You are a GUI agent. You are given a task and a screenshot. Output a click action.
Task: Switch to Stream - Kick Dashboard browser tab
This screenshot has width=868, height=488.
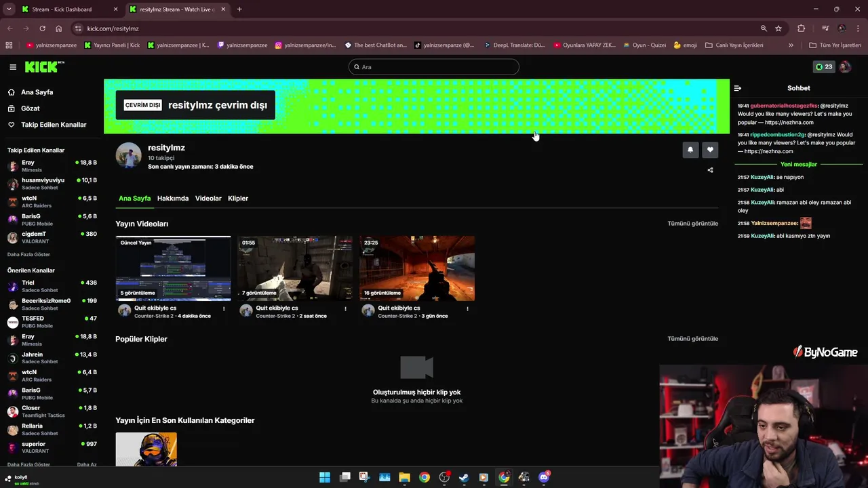(69, 9)
